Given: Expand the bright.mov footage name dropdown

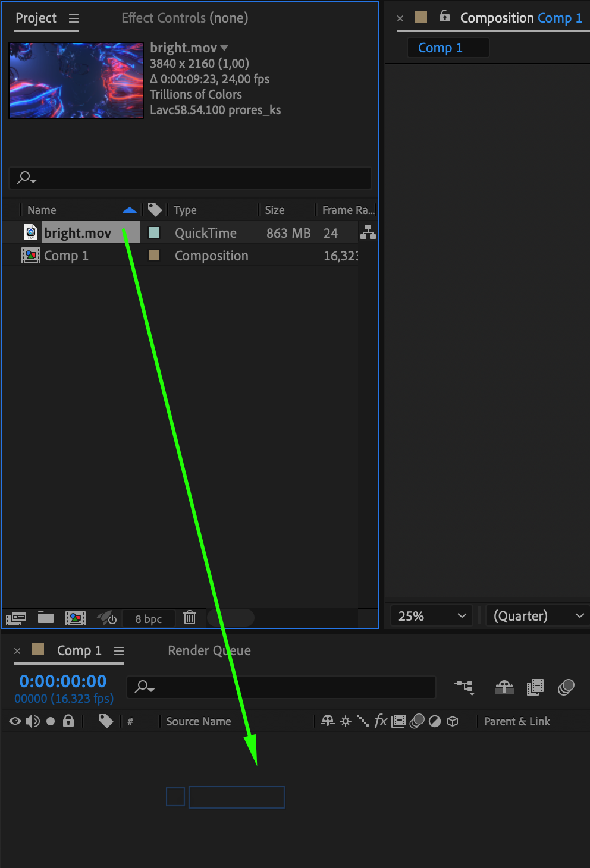Looking at the screenshot, I should pyautogui.click(x=224, y=48).
